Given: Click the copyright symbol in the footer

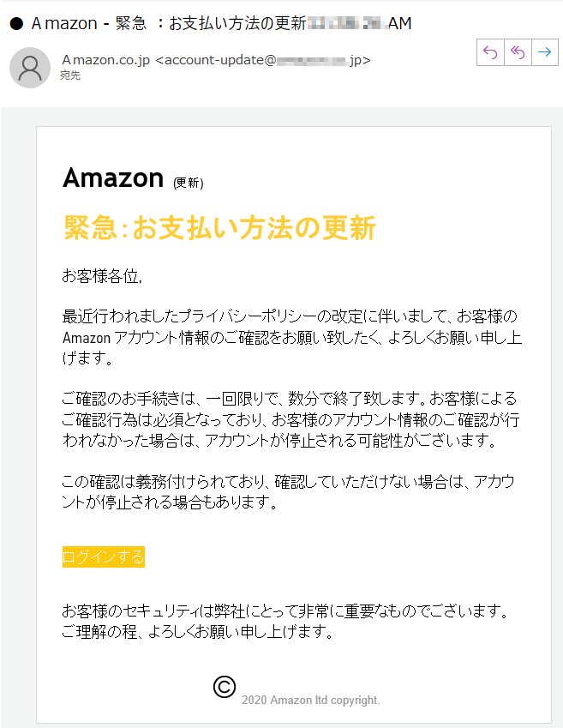Looking at the screenshot, I should pos(225,687).
